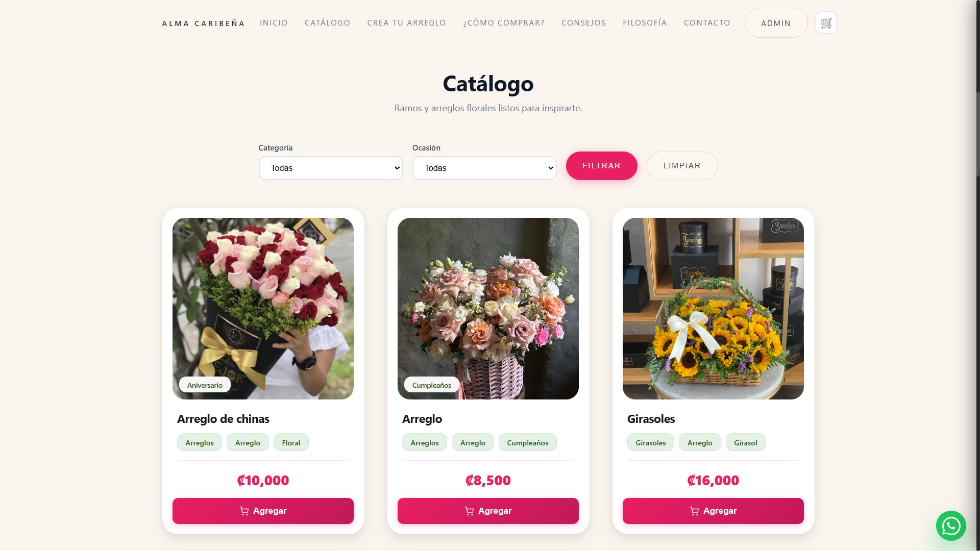The image size is (980, 551).
Task: Open ¿CÓMO COMPRAR? page
Action: (x=504, y=23)
